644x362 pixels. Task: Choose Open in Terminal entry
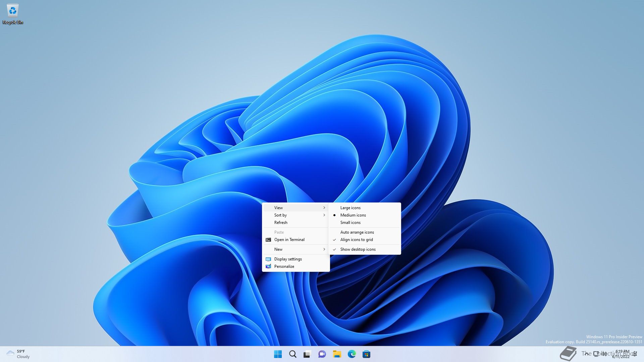pos(296,240)
